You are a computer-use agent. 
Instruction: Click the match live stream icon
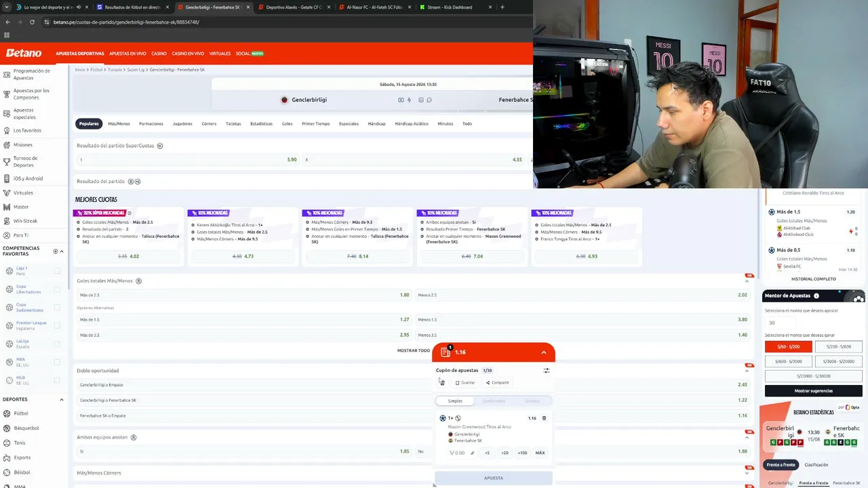[401, 100]
